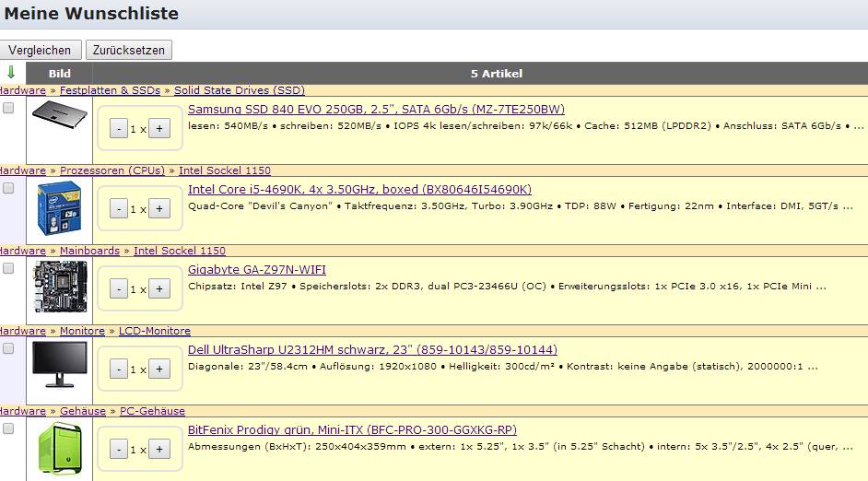
Task: Expand truncated specs of Samsung SSD
Action: pos(860,125)
